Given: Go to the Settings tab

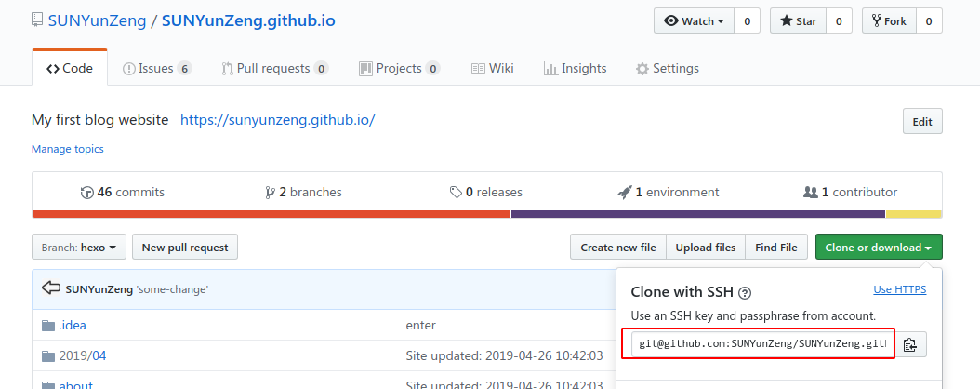Looking at the screenshot, I should [x=667, y=68].
